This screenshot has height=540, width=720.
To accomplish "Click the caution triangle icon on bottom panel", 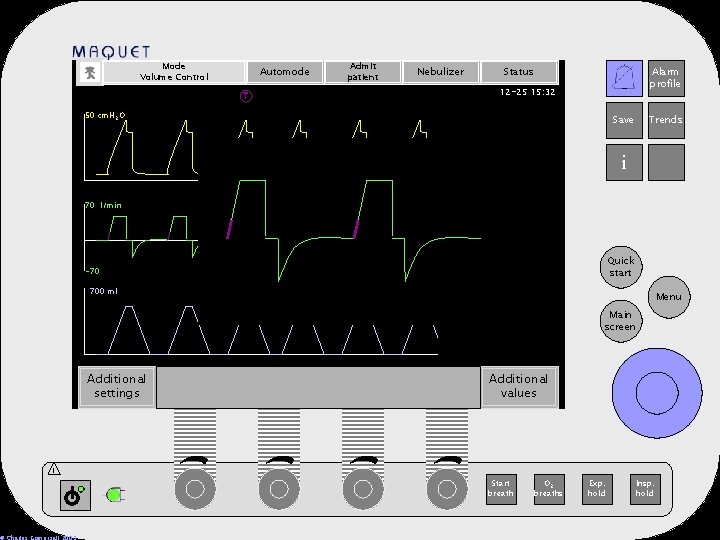I will pos(54,469).
